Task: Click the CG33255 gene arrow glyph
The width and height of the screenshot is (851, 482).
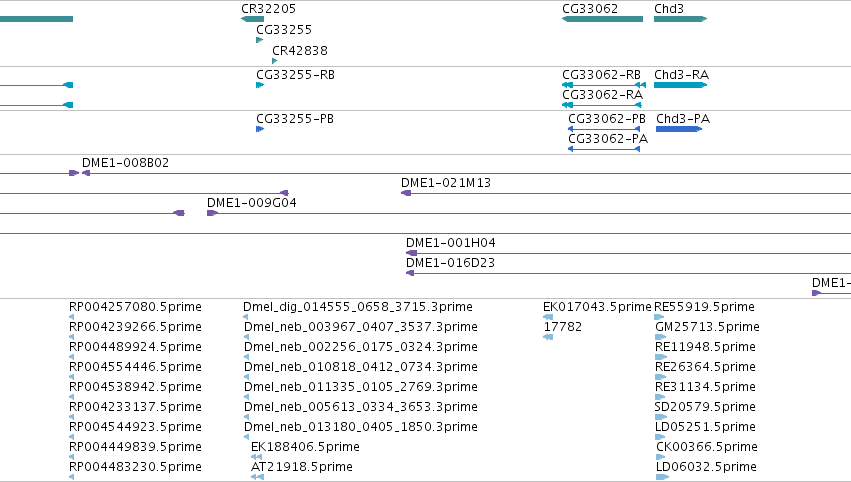Action: (259, 40)
